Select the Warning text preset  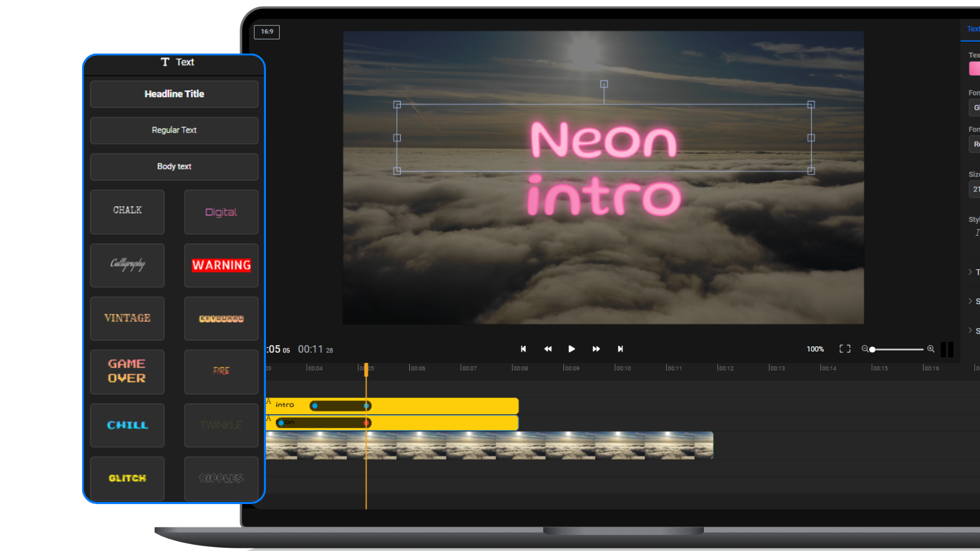(221, 265)
